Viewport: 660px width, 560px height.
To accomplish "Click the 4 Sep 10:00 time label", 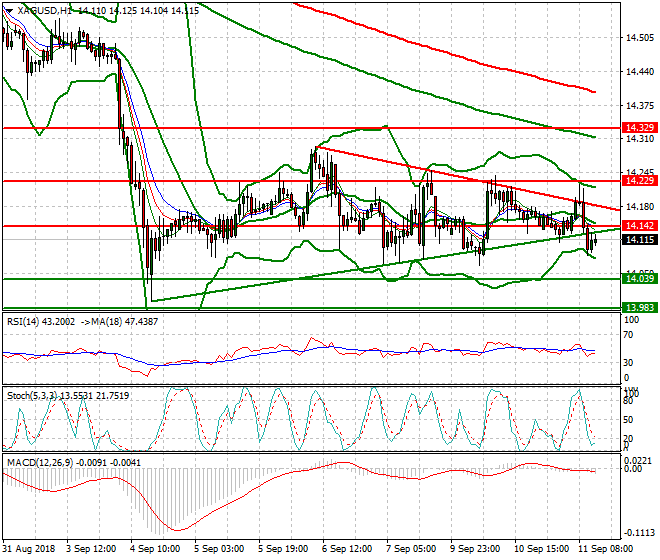I will click(x=156, y=549).
